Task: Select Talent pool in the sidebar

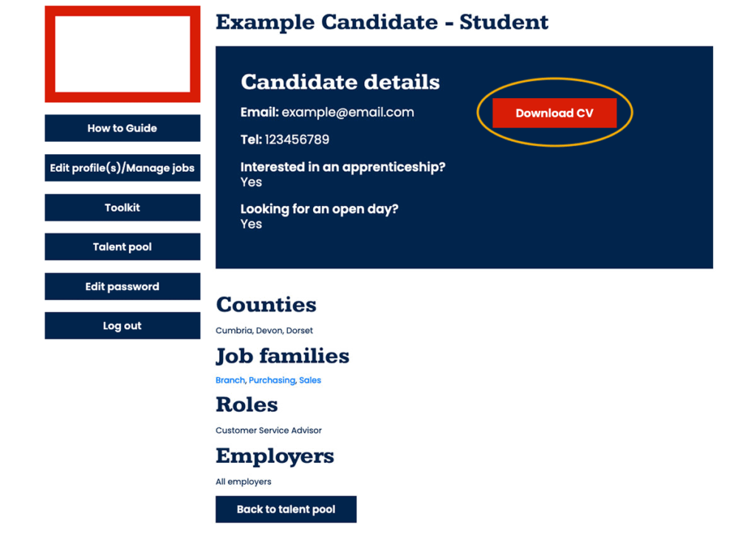Action: click(123, 247)
